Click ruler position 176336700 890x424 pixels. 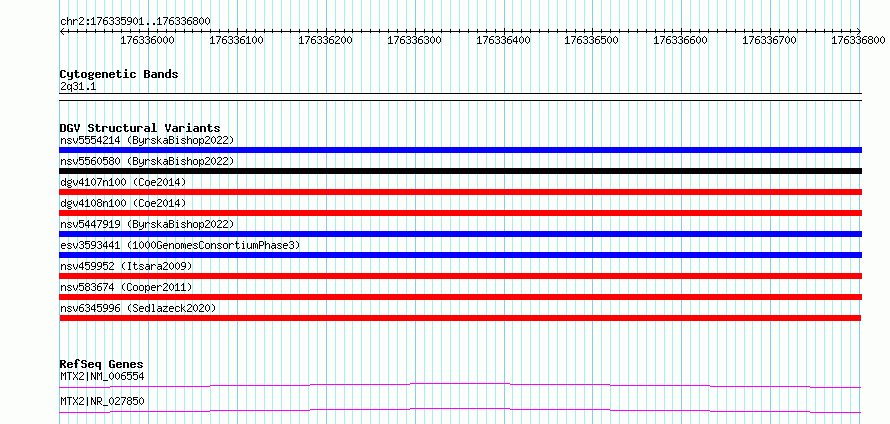pos(770,40)
